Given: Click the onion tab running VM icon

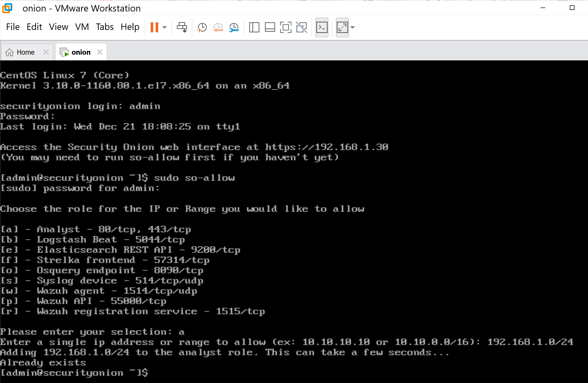Looking at the screenshot, I should pos(64,52).
